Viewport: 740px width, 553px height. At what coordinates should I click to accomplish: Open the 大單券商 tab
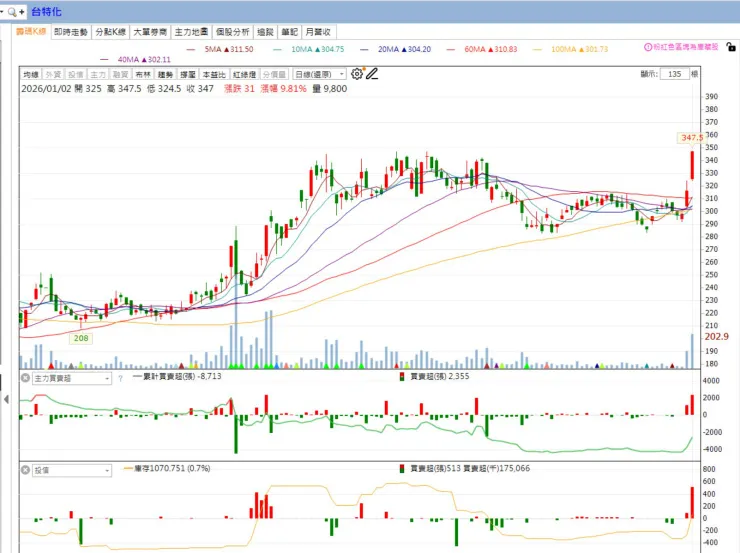click(x=150, y=32)
